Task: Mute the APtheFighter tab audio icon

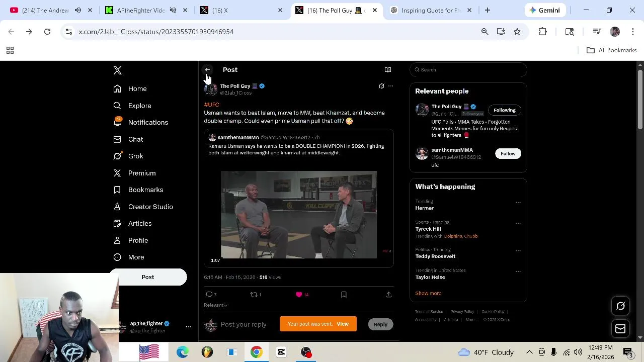Action: (x=173, y=10)
